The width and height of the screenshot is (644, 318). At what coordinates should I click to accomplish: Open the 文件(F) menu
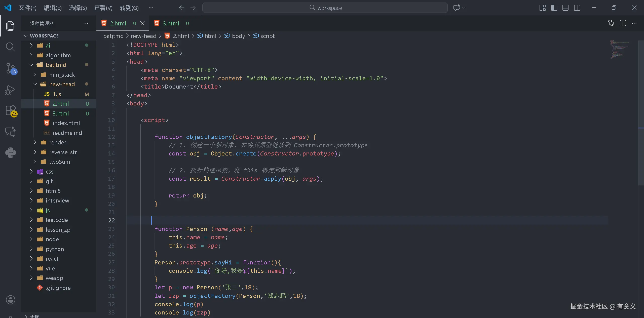(x=27, y=8)
